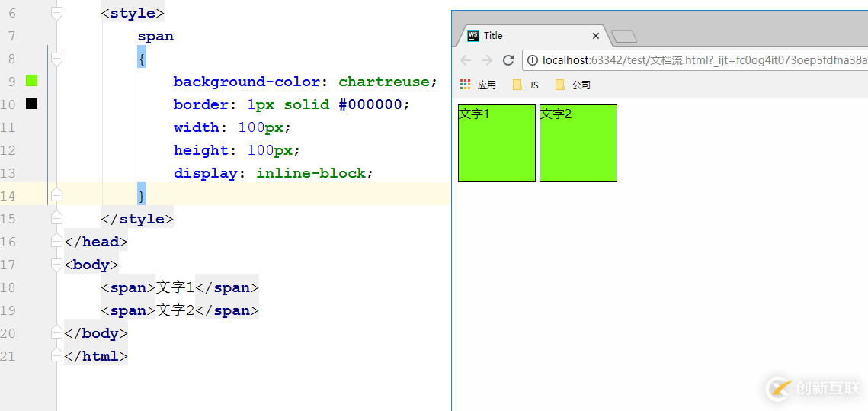Click the word chartreuse in the code
Screen dimensions: 868x411
coord(383,82)
